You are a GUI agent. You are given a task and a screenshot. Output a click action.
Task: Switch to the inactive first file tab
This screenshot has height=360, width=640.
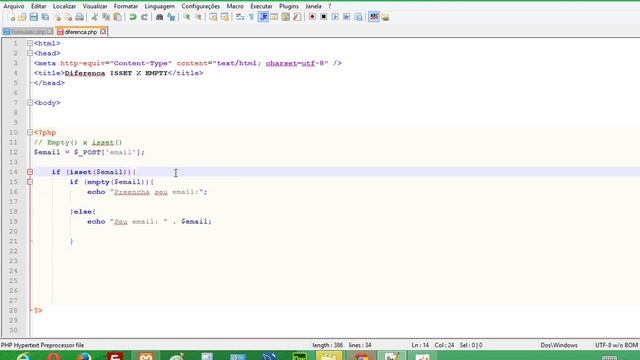(28, 32)
